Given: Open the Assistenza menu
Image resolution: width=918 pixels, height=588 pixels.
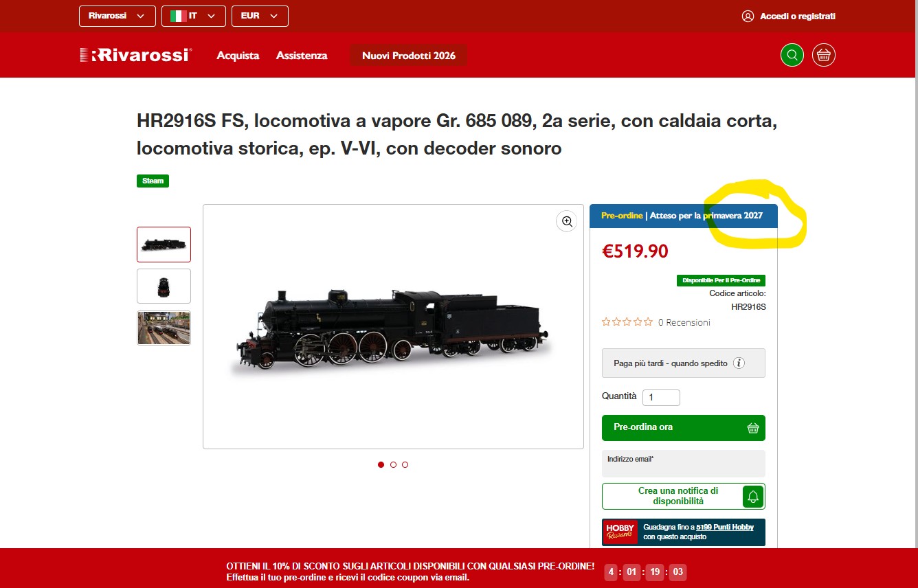Looking at the screenshot, I should click(x=302, y=55).
